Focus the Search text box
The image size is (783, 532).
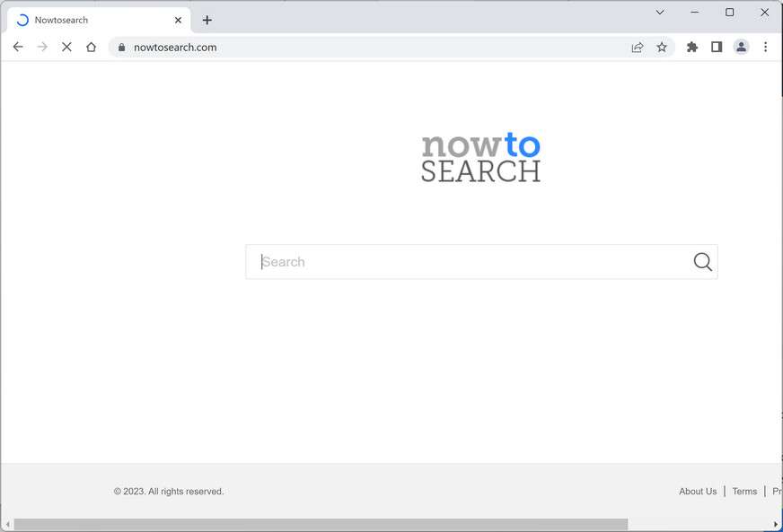[x=470, y=262]
